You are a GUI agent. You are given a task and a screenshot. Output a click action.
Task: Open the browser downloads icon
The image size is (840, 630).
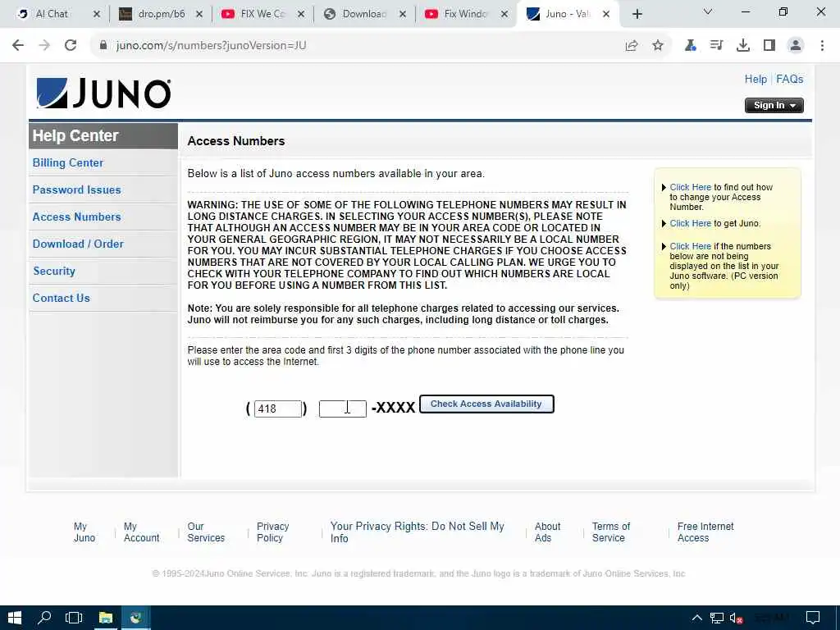click(743, 46)
